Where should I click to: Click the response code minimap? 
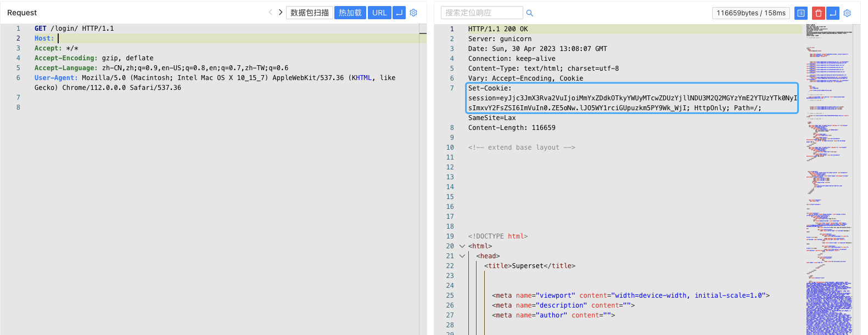click(829, 179)
